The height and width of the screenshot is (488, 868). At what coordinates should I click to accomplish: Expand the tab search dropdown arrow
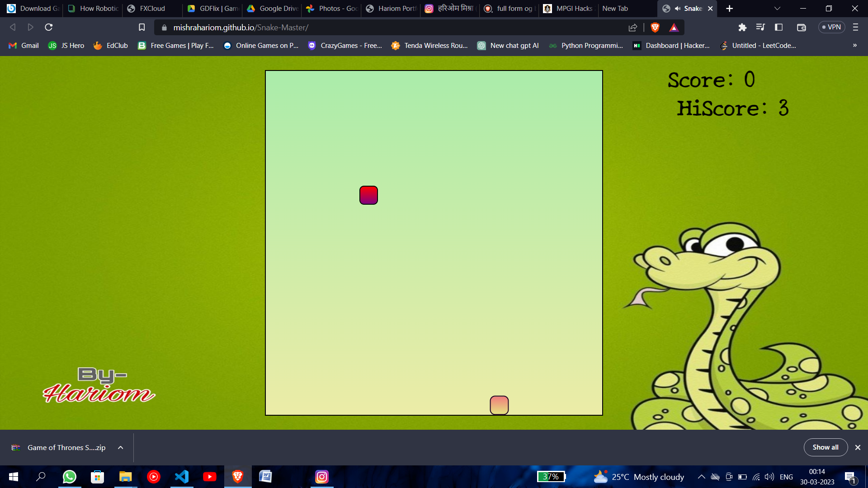[777, 9]
